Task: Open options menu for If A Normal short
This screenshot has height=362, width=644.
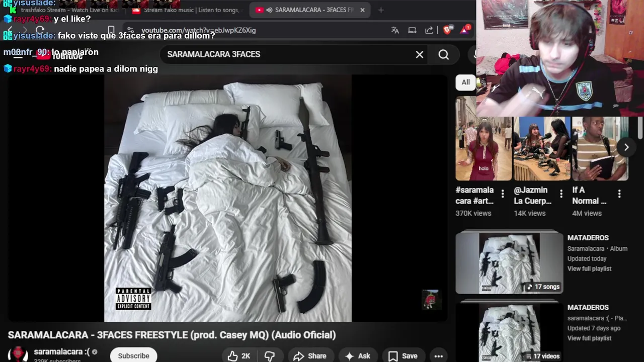Action: tap(619, 194)
